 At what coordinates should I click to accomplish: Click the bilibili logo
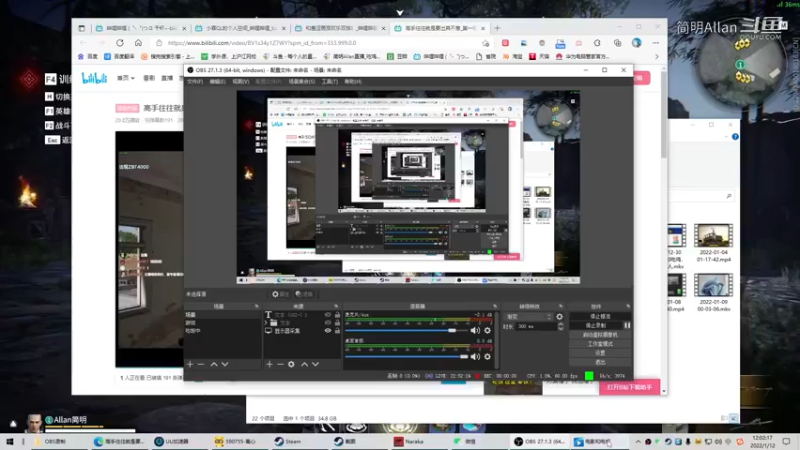click(x=94, y=78)
